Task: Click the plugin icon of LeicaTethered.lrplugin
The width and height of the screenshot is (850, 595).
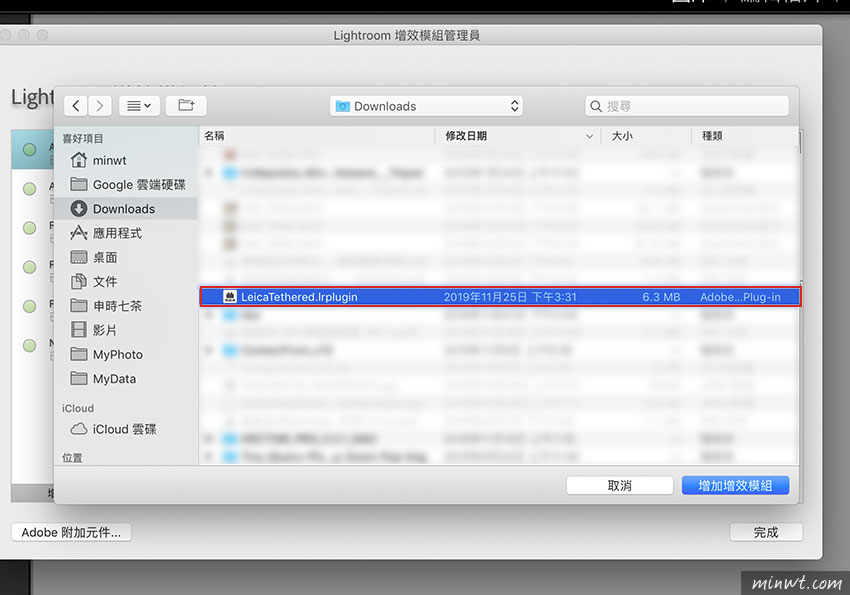Action: [230, 296]
